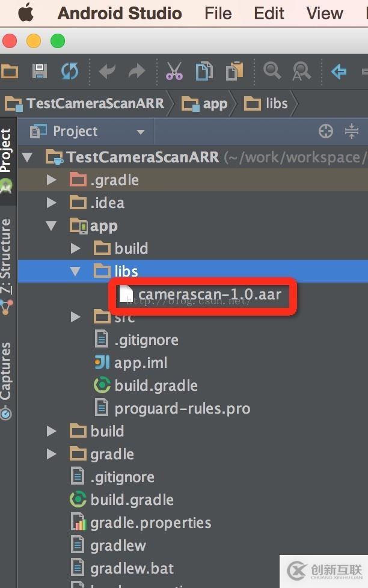This screenshot has width=368, height=588.
Task: Select the gradle folder row
Action: [193, 454]
